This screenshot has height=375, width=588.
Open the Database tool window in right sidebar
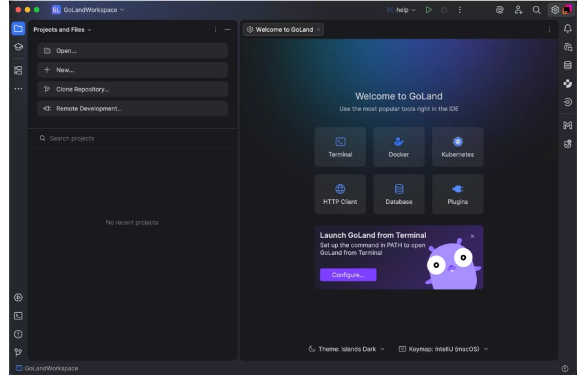tap(568, 65)
